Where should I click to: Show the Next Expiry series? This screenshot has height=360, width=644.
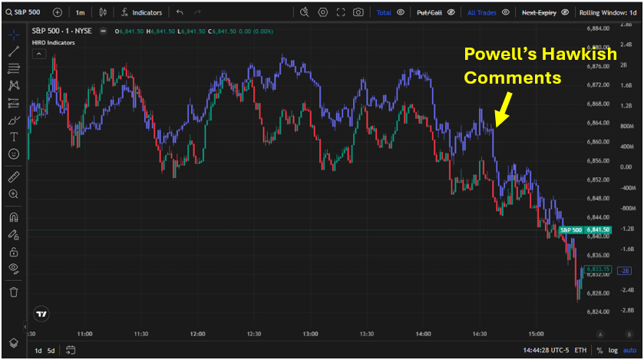pos(566,12)
